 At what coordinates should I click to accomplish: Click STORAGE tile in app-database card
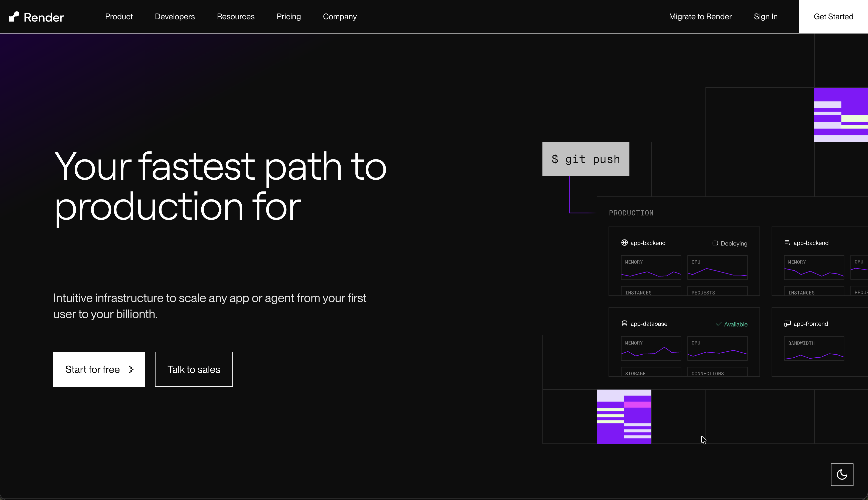651,372
